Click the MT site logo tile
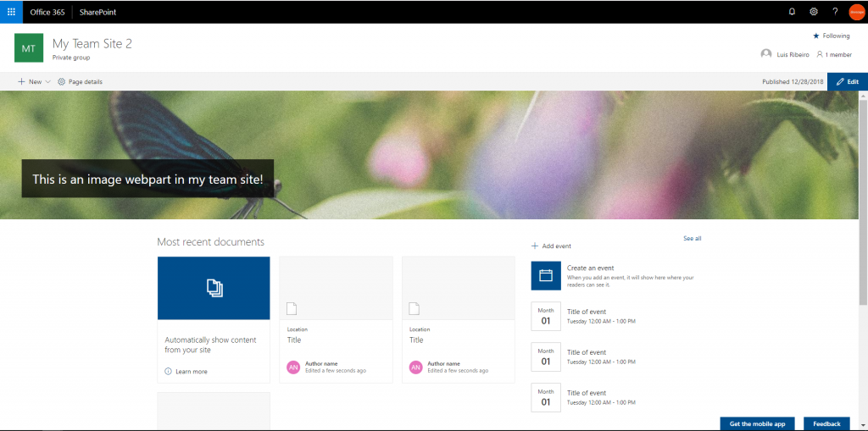 tap(29, 48)
